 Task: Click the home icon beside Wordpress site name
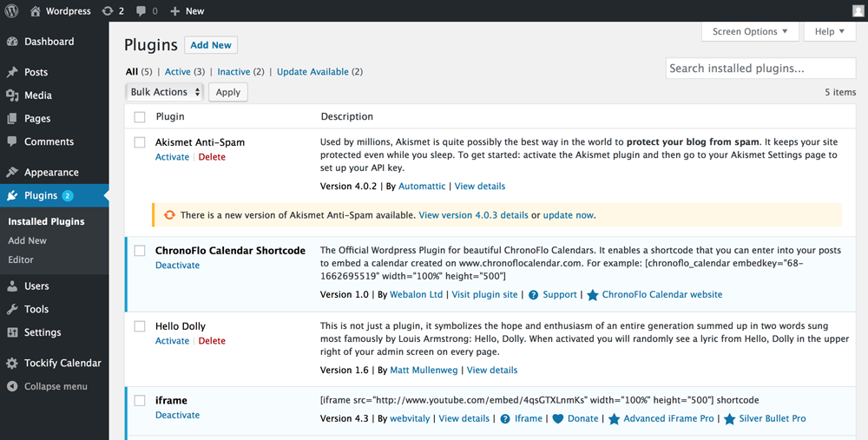point(35,11)
